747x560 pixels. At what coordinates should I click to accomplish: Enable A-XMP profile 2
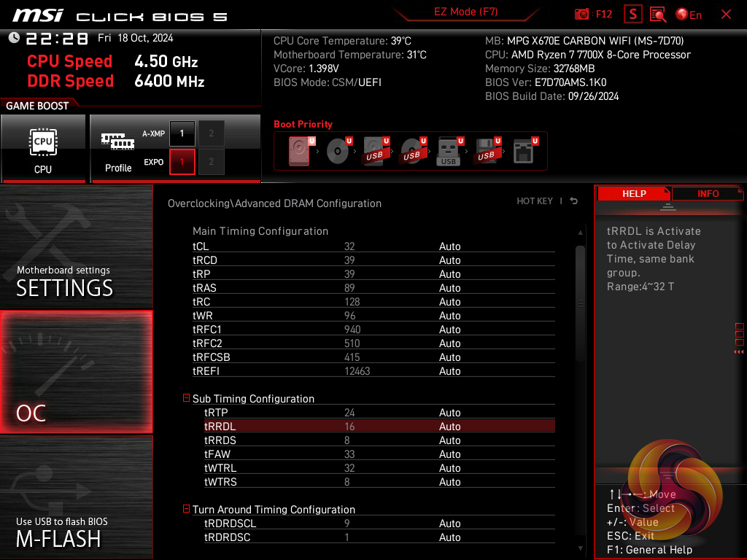click(x=211, y=133)
